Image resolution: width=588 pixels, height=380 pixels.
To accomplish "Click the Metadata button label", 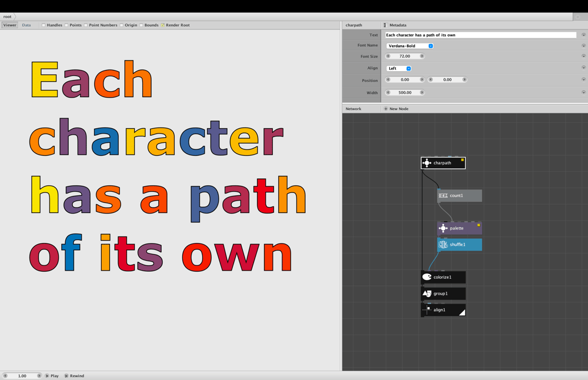I will coord(398,25).
